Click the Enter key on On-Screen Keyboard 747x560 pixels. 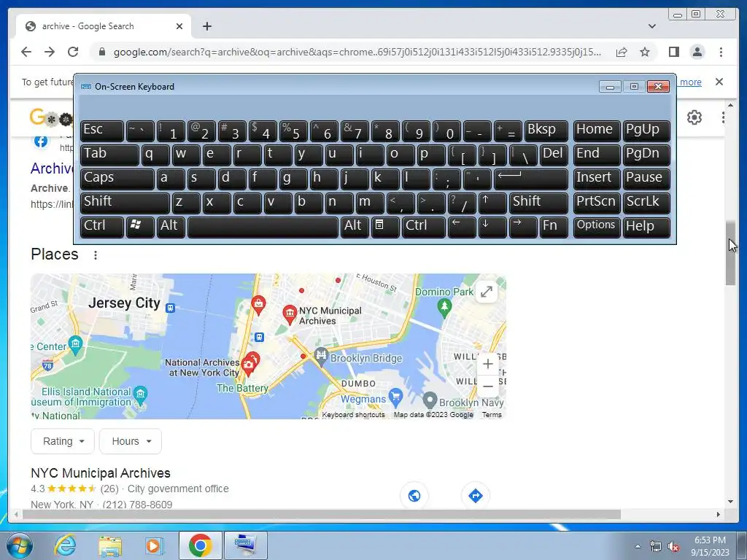click(x=531, y=179)
